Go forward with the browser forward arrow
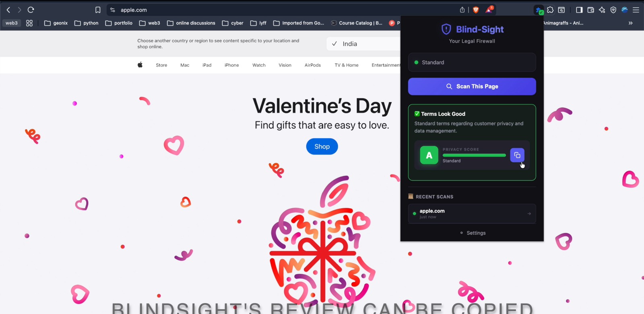This screenshot has height=314, width=644. tap(19, 10)
